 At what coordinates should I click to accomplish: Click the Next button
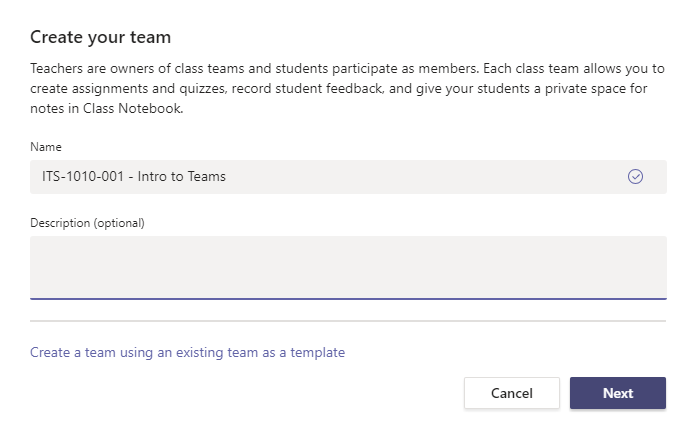pyautogui.click(x=617, y=393)
